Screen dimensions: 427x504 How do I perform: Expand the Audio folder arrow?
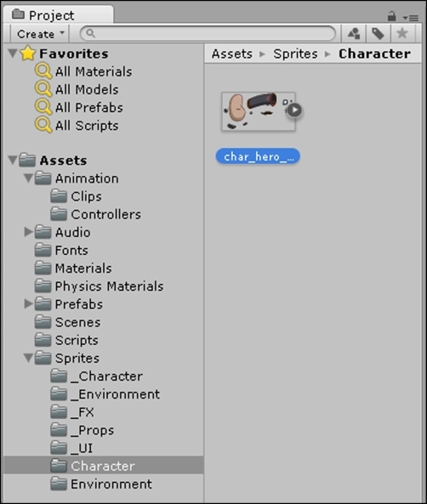28,232
